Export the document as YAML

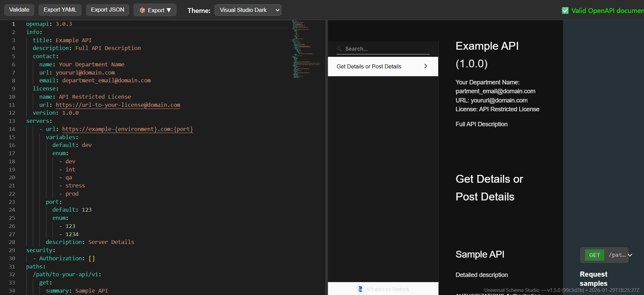coord(60,10)
